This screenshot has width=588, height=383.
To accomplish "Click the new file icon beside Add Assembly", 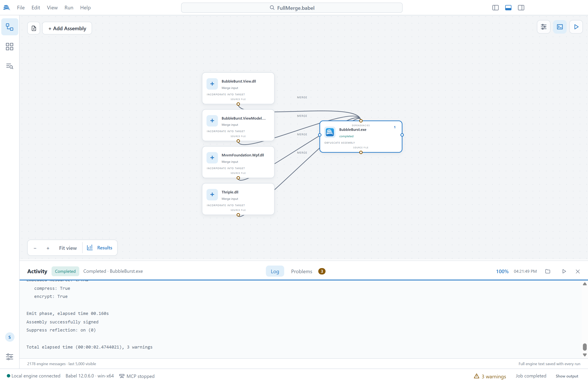I will coord(34,28).
